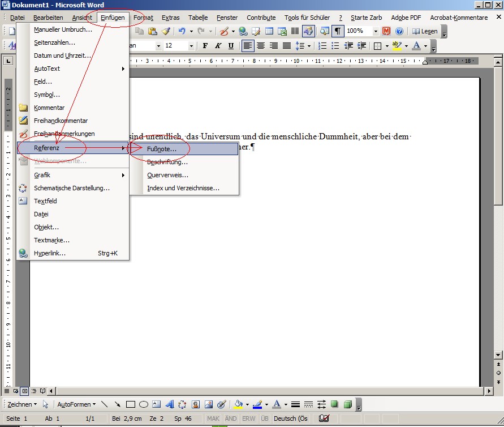The image size is (504, 427).
Task: Select Index und Verzeichnisse... entry
Action: point(184,188)
